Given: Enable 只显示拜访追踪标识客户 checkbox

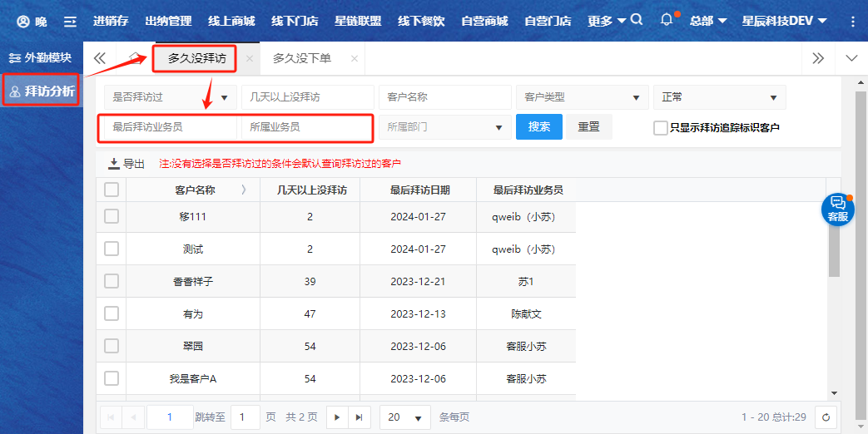Looking at the screenshot, I should 661,127.
